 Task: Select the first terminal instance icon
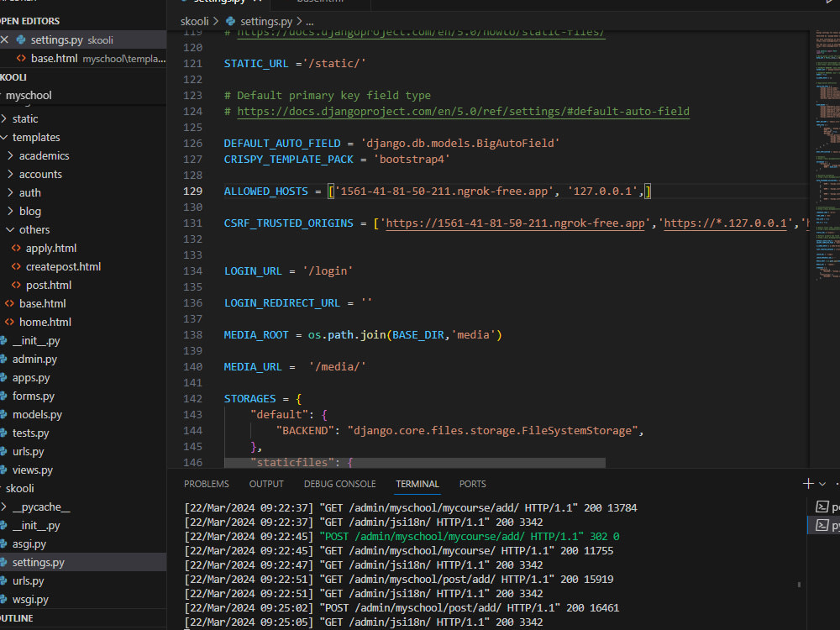(822, 507)
